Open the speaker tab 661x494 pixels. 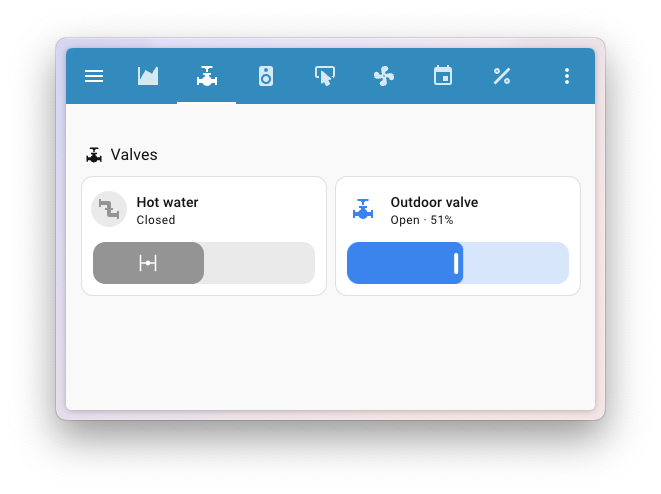coord(266,76)
